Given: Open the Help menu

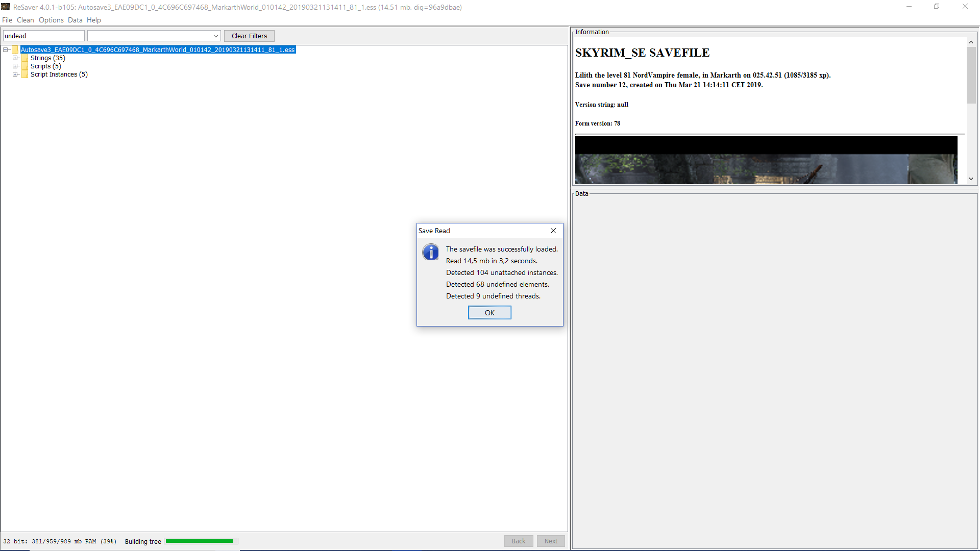Looking at the screenshot, I should coord(94,20).
